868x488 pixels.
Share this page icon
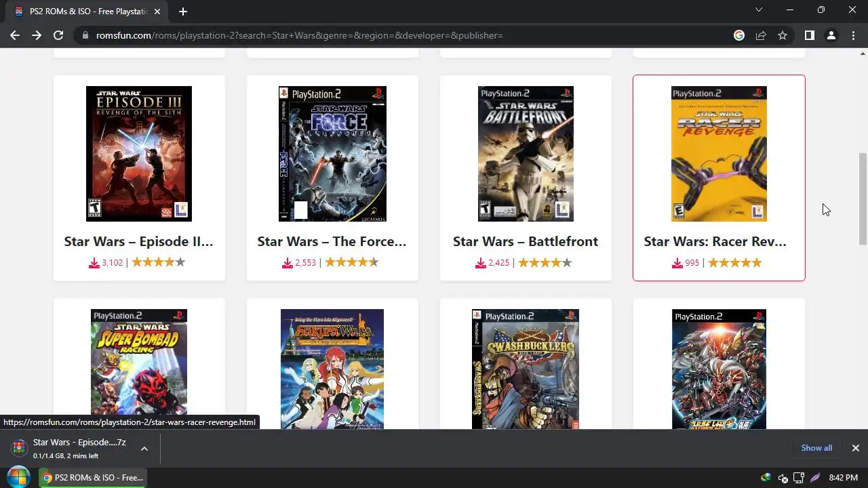(x=761, y=35)
